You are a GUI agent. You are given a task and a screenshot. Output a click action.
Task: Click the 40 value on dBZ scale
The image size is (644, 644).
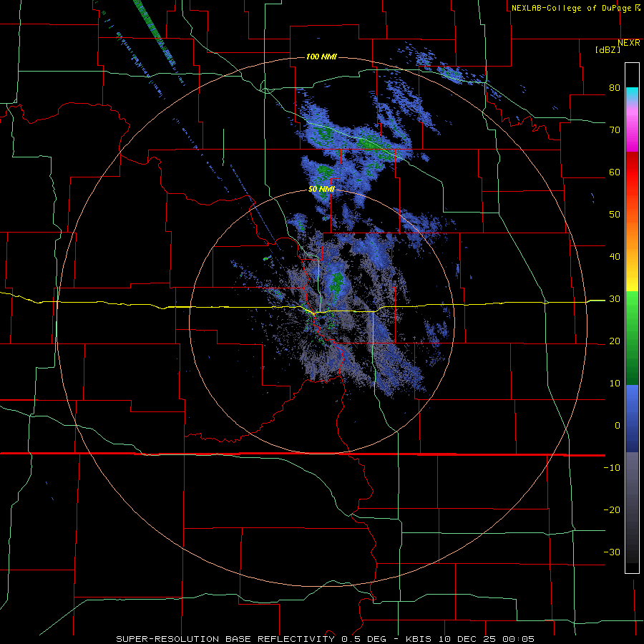[x=615, y=257]
